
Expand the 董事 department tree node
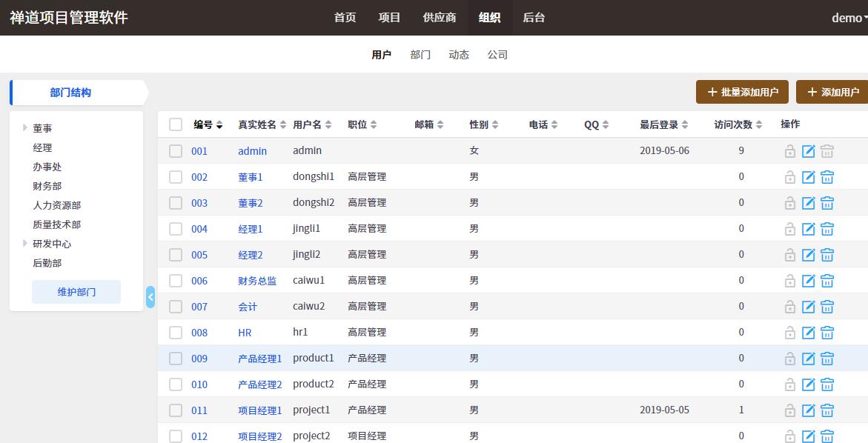(25, 128)
